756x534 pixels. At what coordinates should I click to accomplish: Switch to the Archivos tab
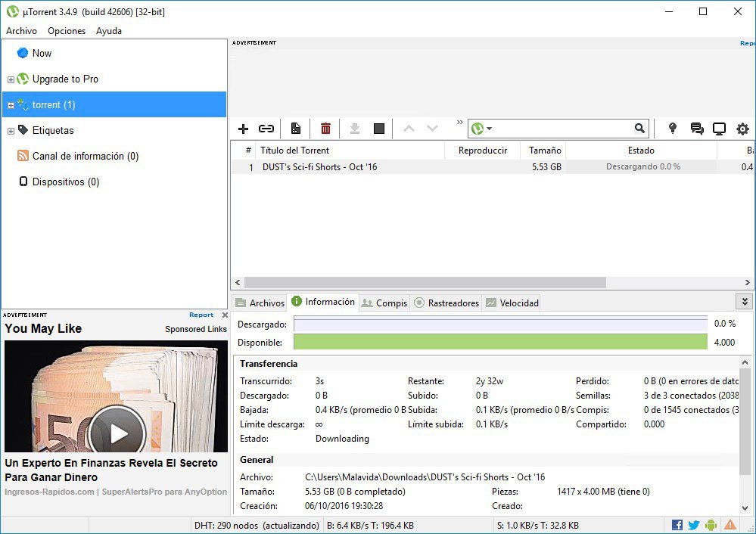pos(260,303)
